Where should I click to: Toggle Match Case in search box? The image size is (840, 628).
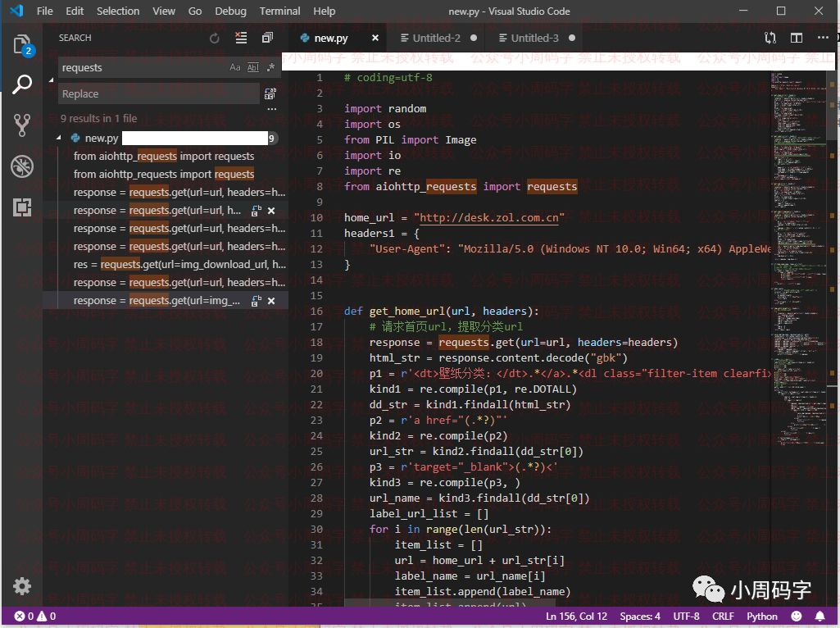coord(235,68)
